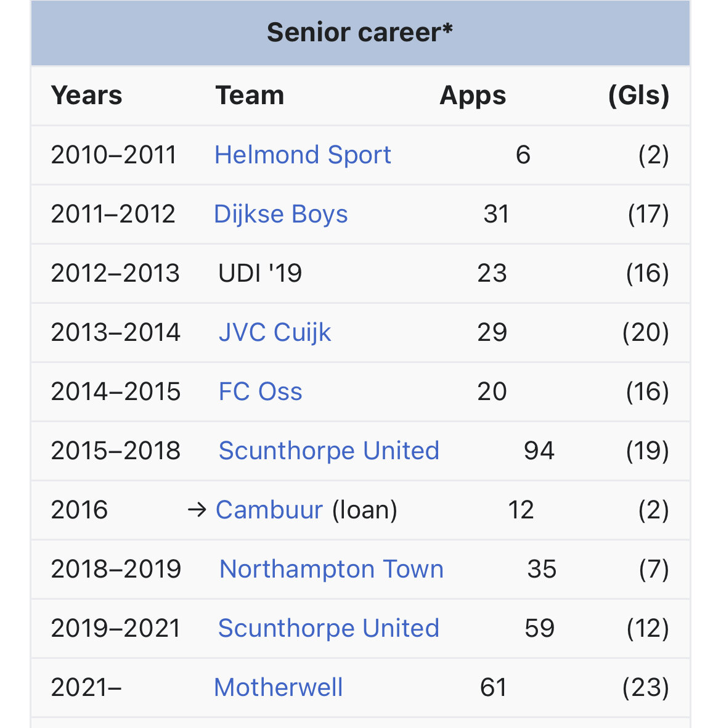Viewport: 721px width, 728px height.
Task: Click the (Gls) column header
Action: (x=639, y=96)
